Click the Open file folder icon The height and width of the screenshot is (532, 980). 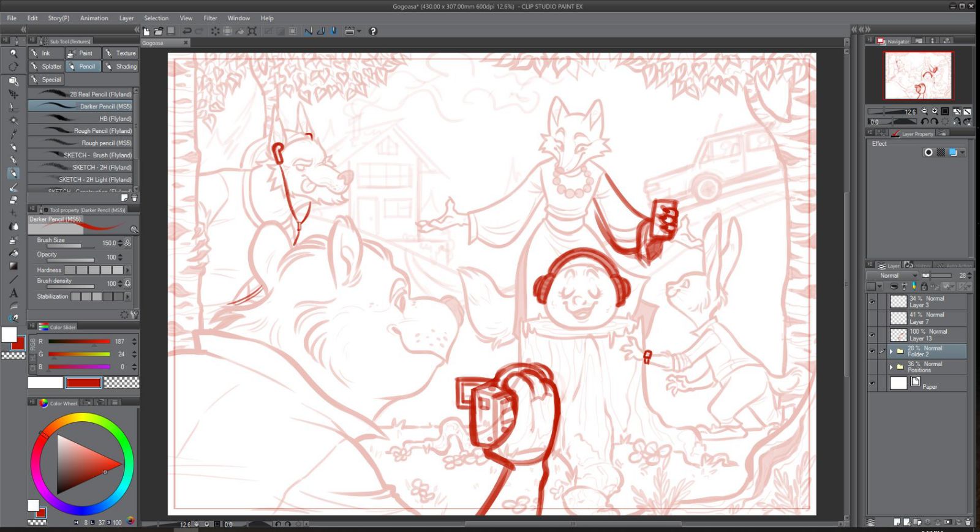pyautogui.click(x=159, y=31)
